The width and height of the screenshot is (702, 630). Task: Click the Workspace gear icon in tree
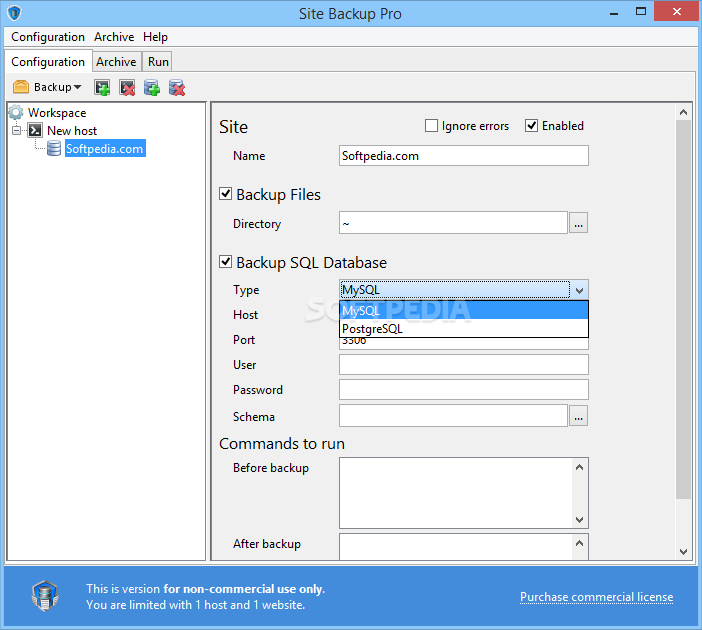point(16,112)
